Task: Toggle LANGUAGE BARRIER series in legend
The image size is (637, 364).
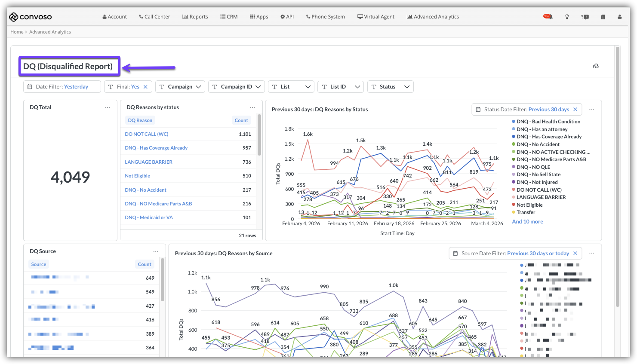Action: pyautogui.click(x=541, y=197)
